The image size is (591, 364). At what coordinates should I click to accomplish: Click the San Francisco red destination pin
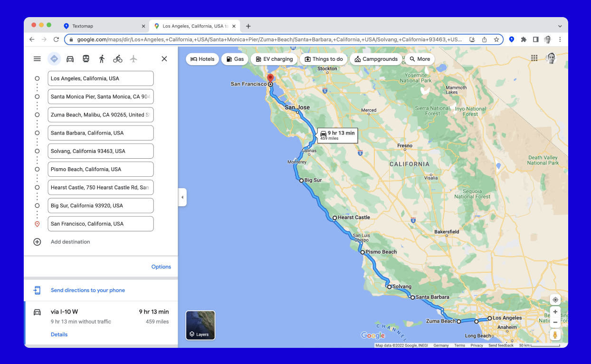click(x=270, y=78)
